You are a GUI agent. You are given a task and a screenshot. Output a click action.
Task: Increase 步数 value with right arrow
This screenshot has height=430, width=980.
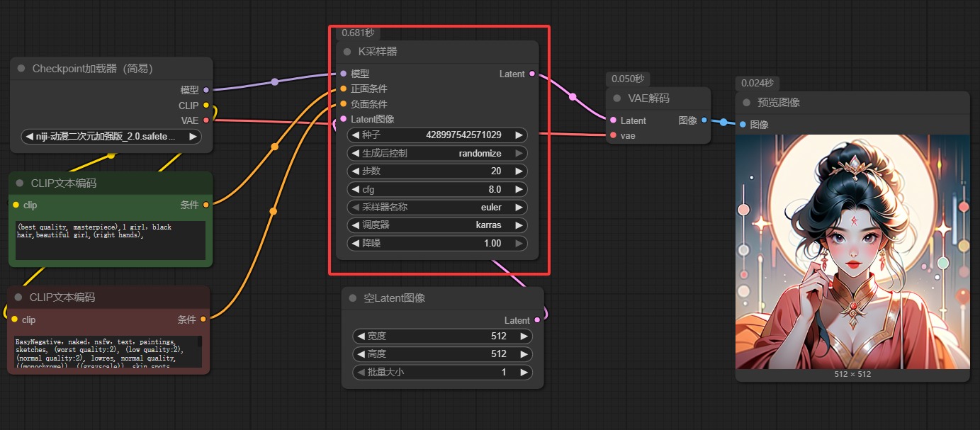(x=519, y=171)
